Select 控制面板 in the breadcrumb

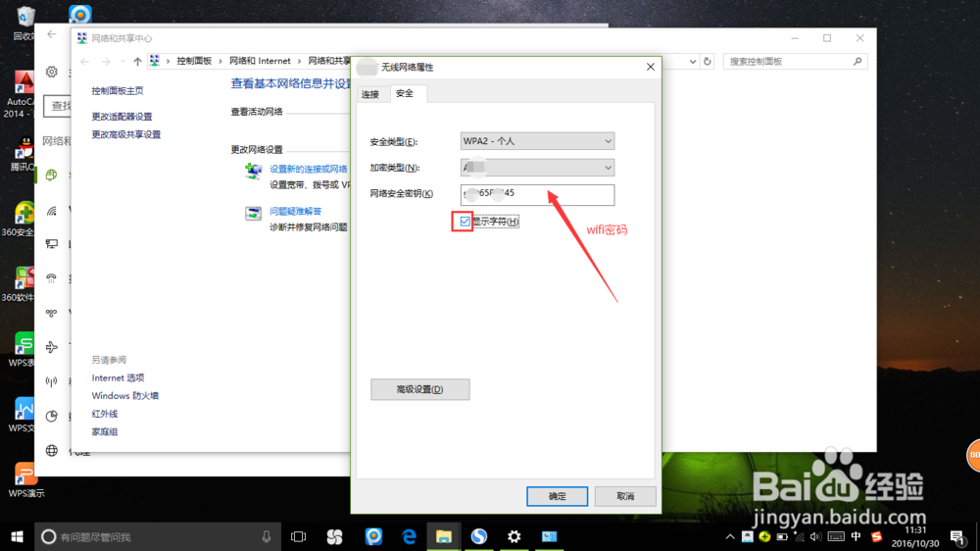[x=194, y=62]
